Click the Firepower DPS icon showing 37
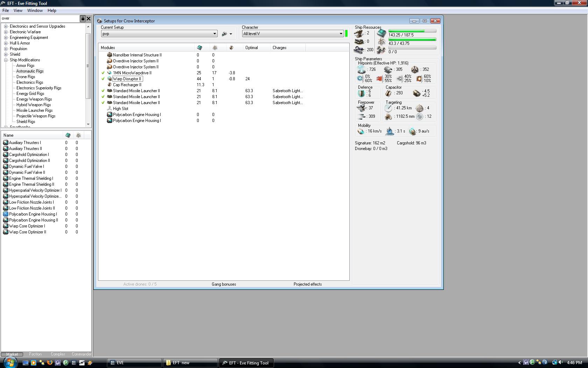588x368 pixels. (361, 108)
